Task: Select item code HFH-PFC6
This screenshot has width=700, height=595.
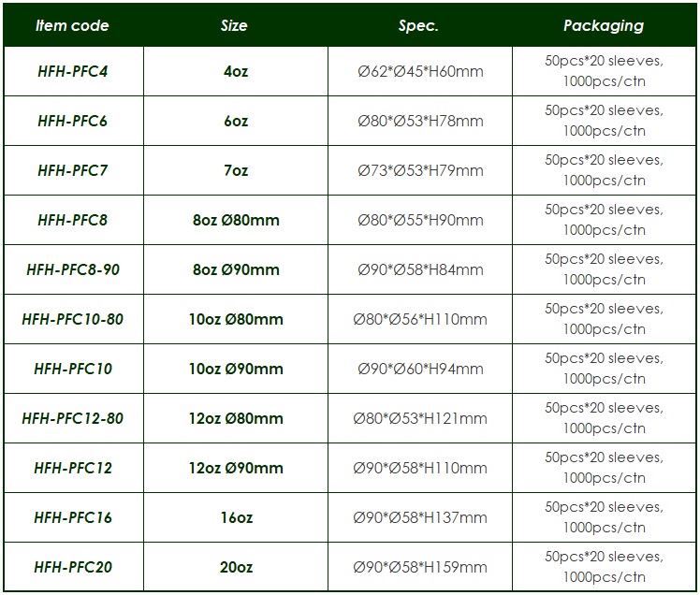Action: pyautogui.click(x=72, y=121)
